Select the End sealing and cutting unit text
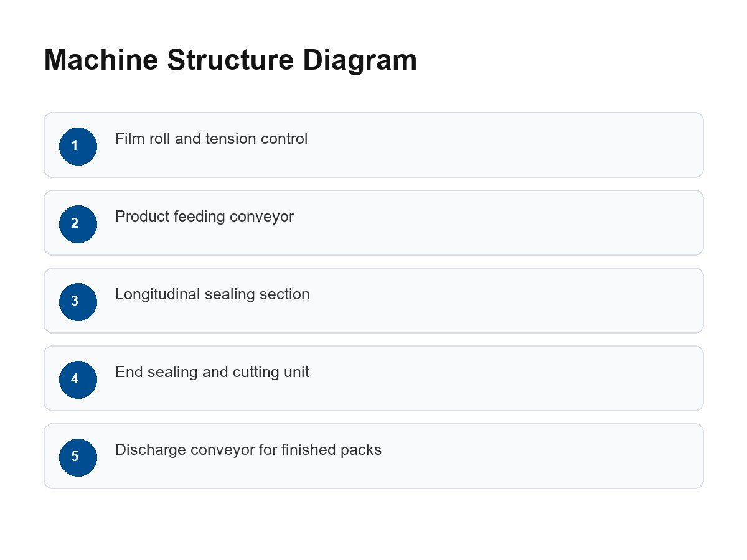747x560 pixels. (x=212, y=372)
